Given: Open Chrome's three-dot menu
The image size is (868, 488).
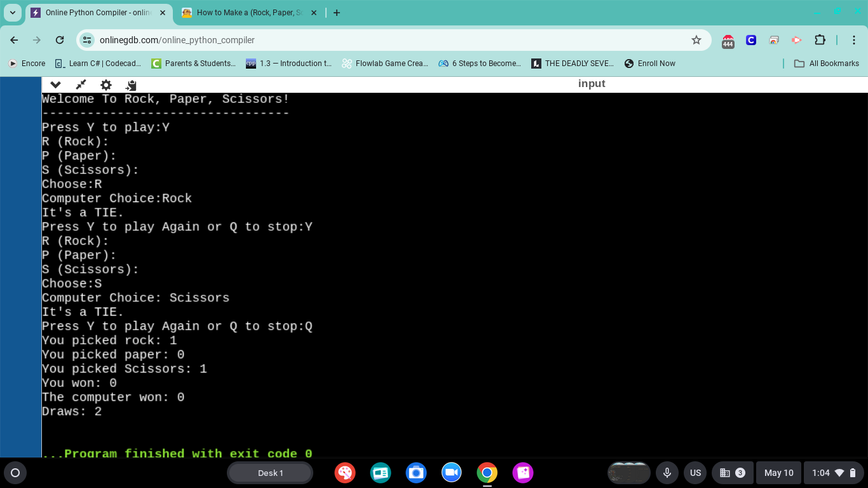Looking at the screenshot, I should (855, 40).
